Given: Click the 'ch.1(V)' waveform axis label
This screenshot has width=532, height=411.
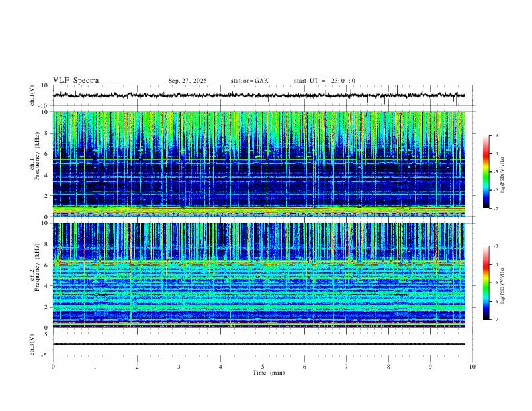Looking at the screenshot, I should click(32, 95).
